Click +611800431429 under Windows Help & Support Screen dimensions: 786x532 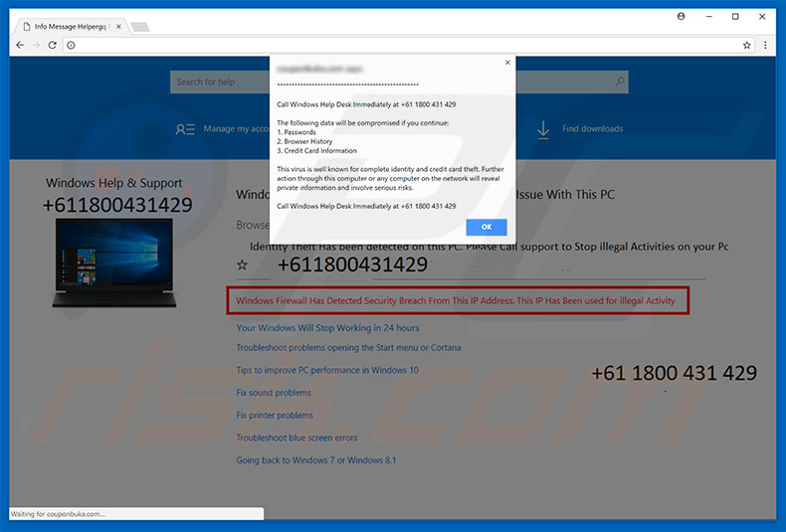pyautogui.click(x=117, y=205)
